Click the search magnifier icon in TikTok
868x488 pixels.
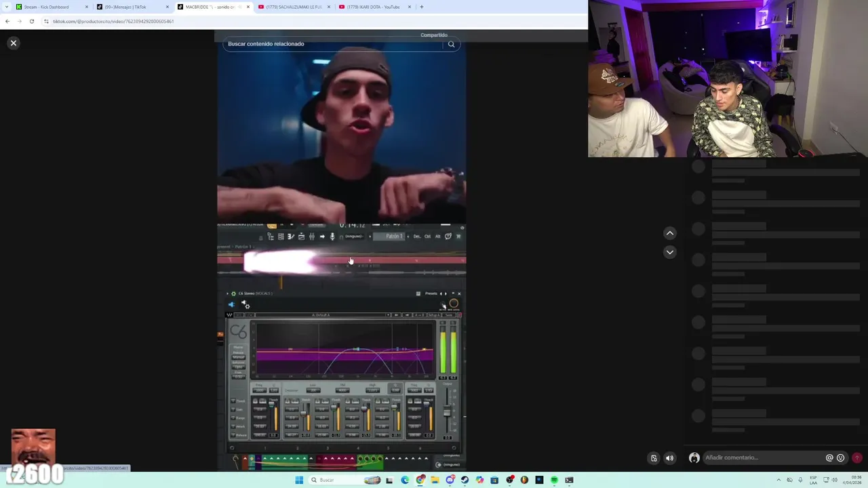[451, 44]
